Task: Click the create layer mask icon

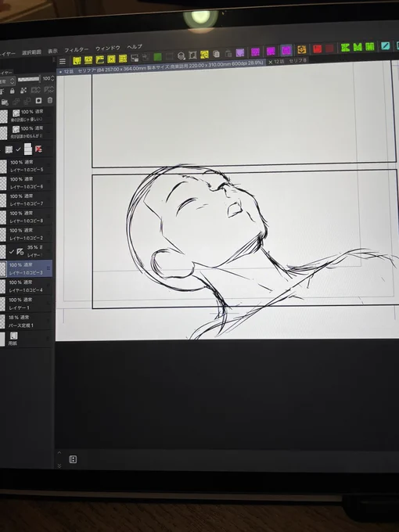Action: [x=38, y=100]
